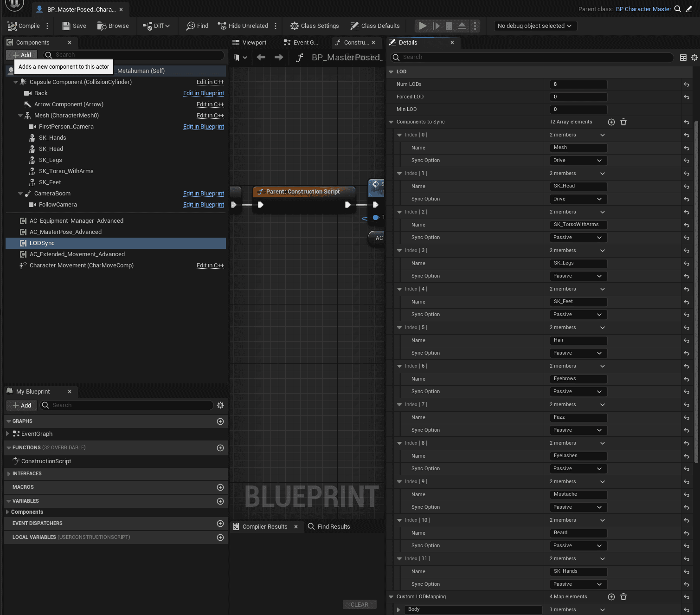Screen dimensions: 700x615
Task: Click Play simulation button
Action: 423,26
